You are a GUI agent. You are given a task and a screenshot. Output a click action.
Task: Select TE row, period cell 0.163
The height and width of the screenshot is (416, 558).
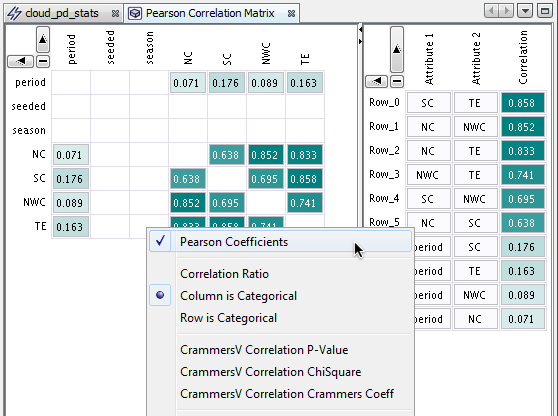(71, 227)
